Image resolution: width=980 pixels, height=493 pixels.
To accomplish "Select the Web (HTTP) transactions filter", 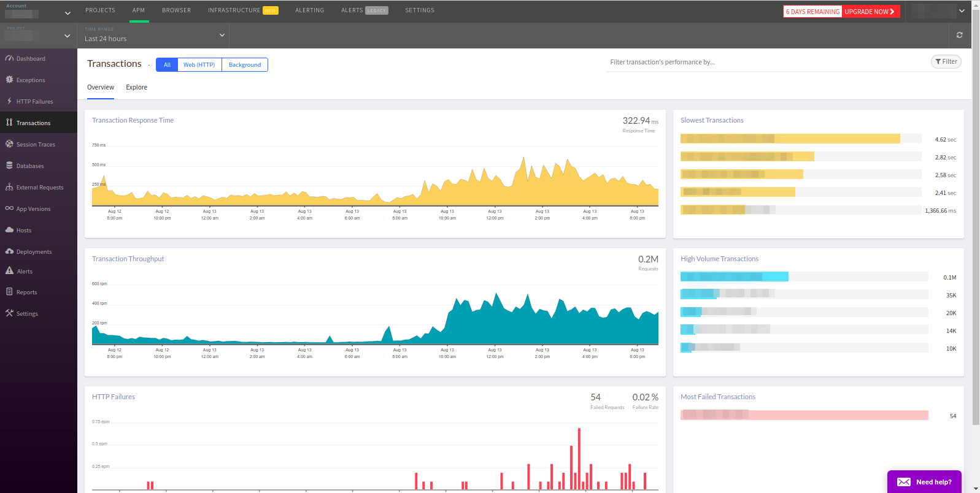I will [x=199, y=64].
